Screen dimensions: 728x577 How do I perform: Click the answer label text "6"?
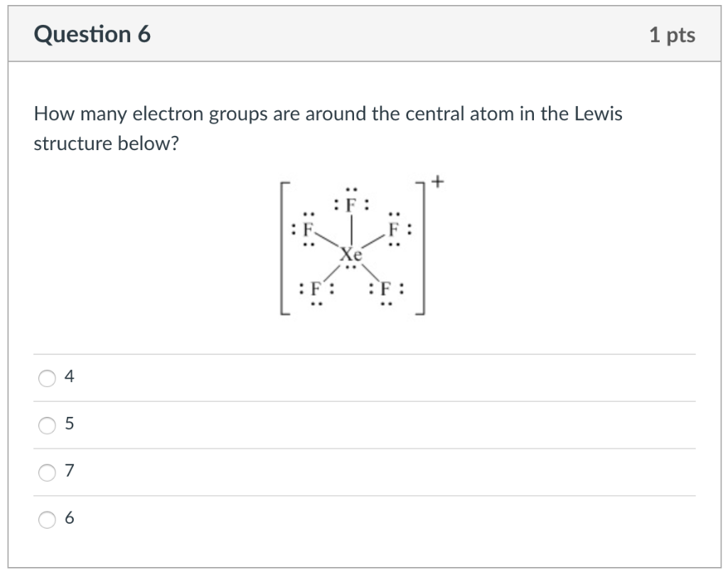(x=69, y=519)
